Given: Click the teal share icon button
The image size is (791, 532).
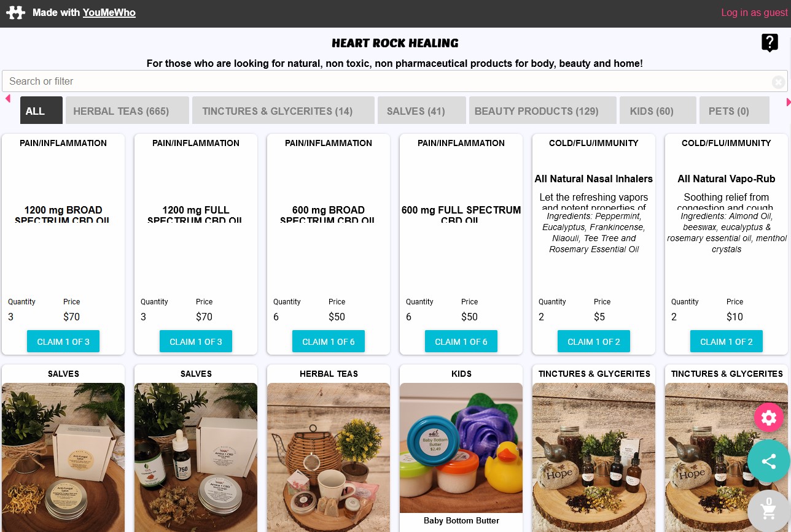Looking at the screenshot, I should pyautogui.click(x=769, y=461).
